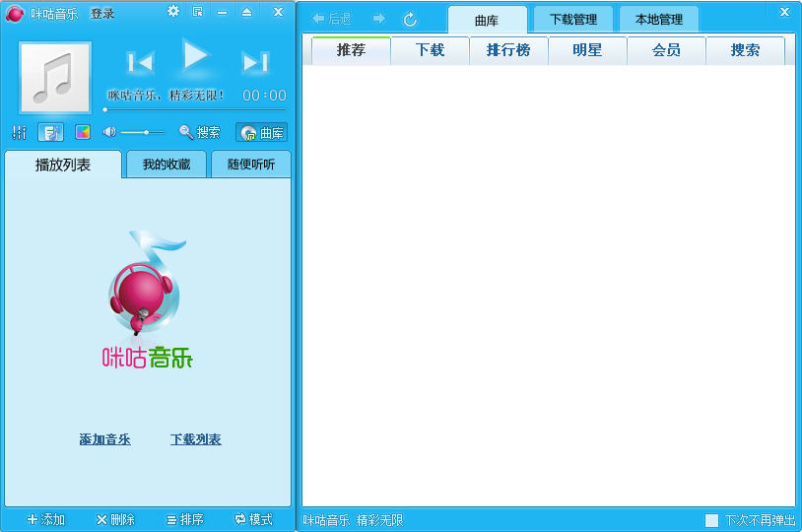Click the playback progress bar
Viewport: 802px width, 532px height.
tap(194, 109)
